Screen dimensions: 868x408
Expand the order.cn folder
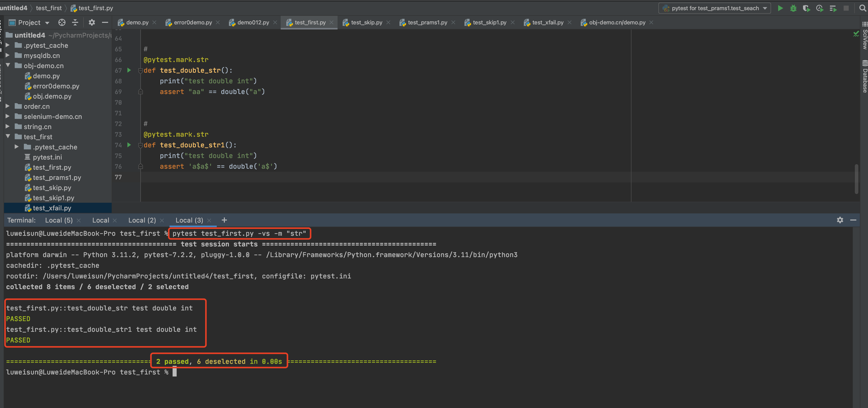7,106
